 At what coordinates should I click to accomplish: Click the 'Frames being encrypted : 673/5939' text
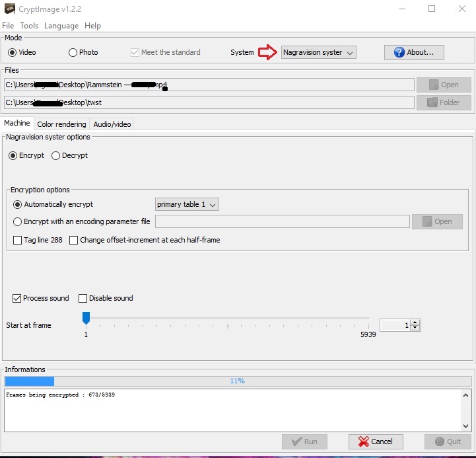[x=61, y=395]
